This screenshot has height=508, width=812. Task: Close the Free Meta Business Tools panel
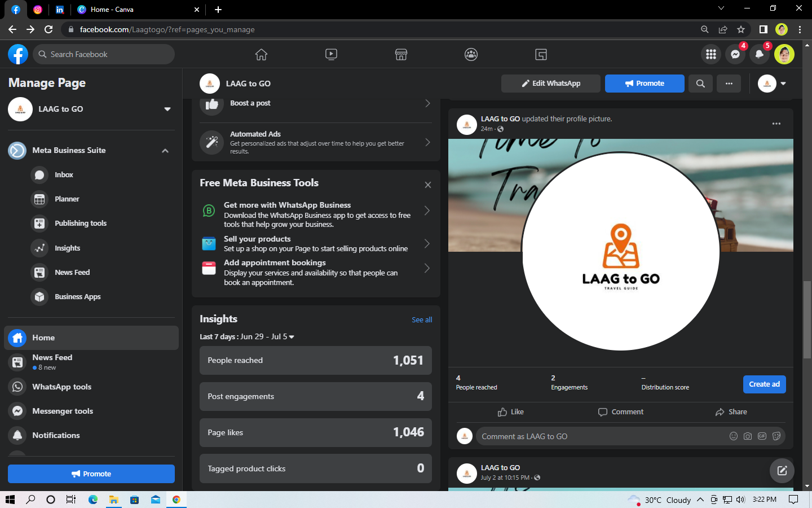(428, 185)
